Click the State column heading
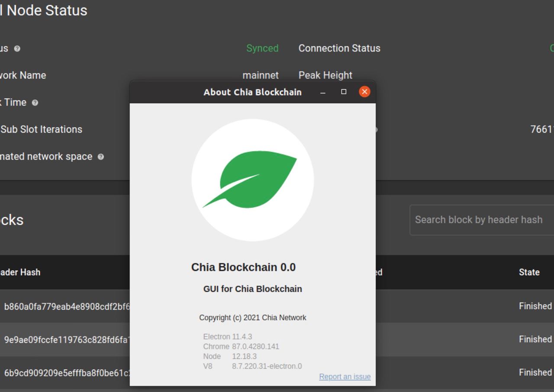The width and height of the screenshot is (554, 392). 529,272
